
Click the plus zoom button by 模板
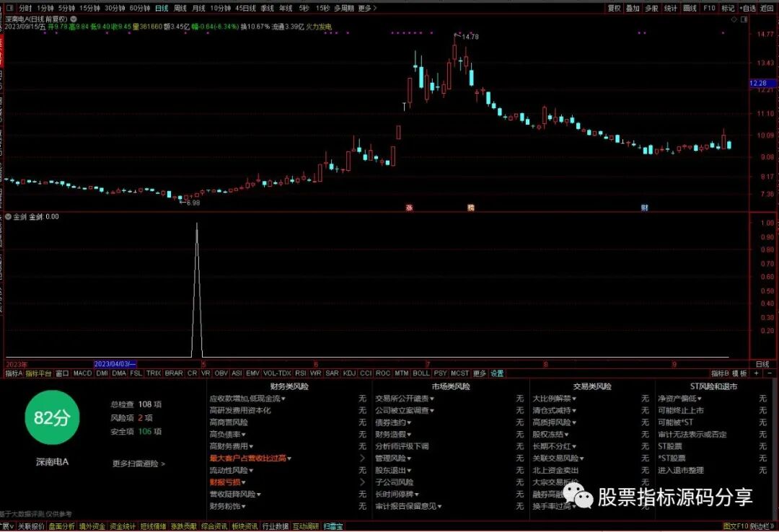click(x=756, y=373)
